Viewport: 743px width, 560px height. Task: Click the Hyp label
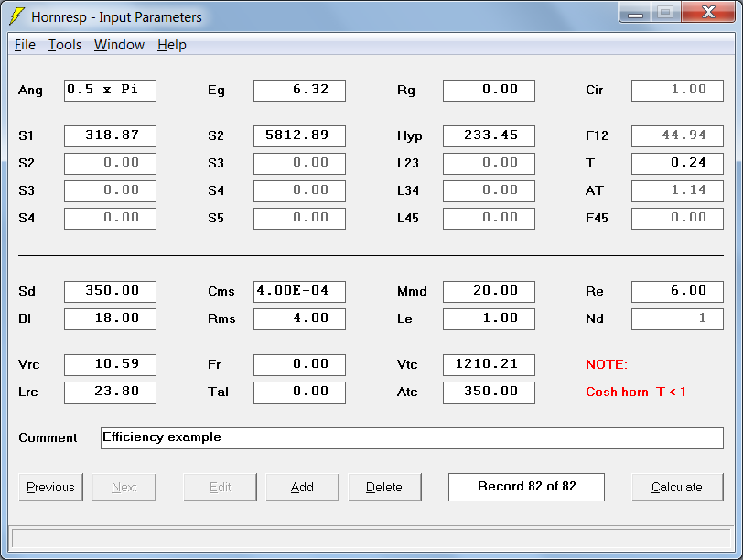point(409,136)
